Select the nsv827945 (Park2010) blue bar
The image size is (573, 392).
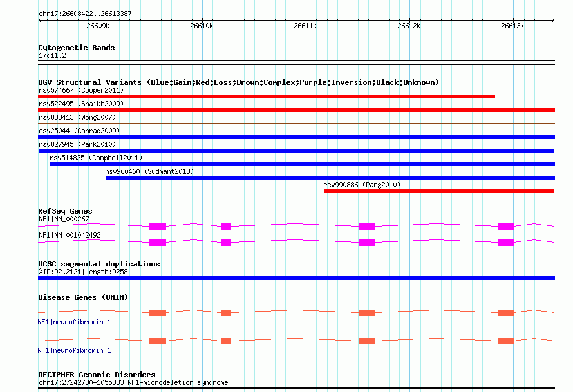click(296, 151)
